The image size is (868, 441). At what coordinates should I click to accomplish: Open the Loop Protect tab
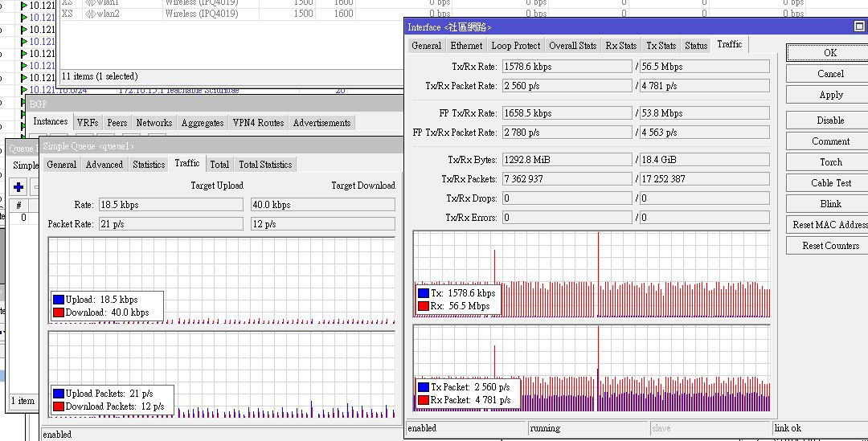[x=515, y=46]
